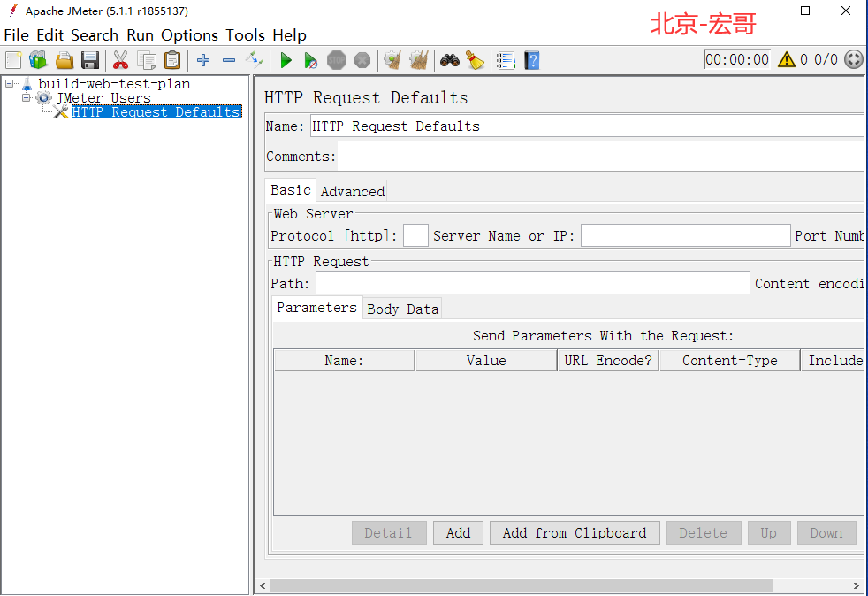Open the Search menu
Viewport: 868px width, 596px height.
coord(95,35)
